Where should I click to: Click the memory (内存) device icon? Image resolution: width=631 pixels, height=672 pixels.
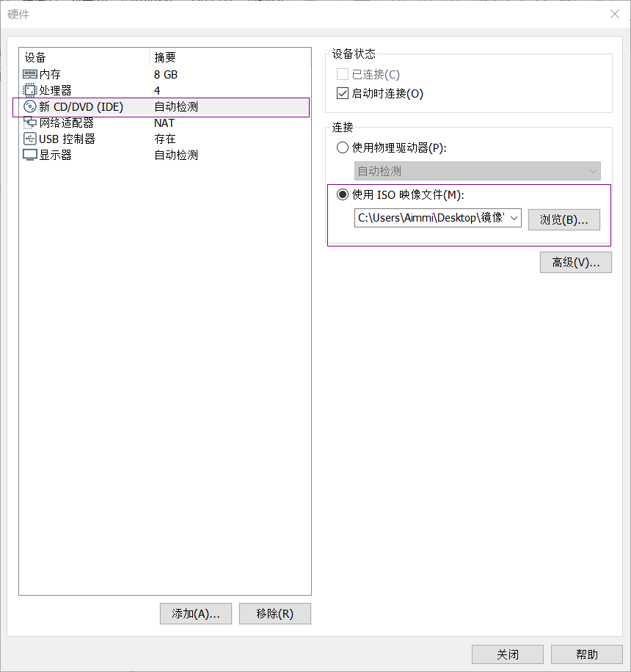pyautogui.click(x=29, y=75)
